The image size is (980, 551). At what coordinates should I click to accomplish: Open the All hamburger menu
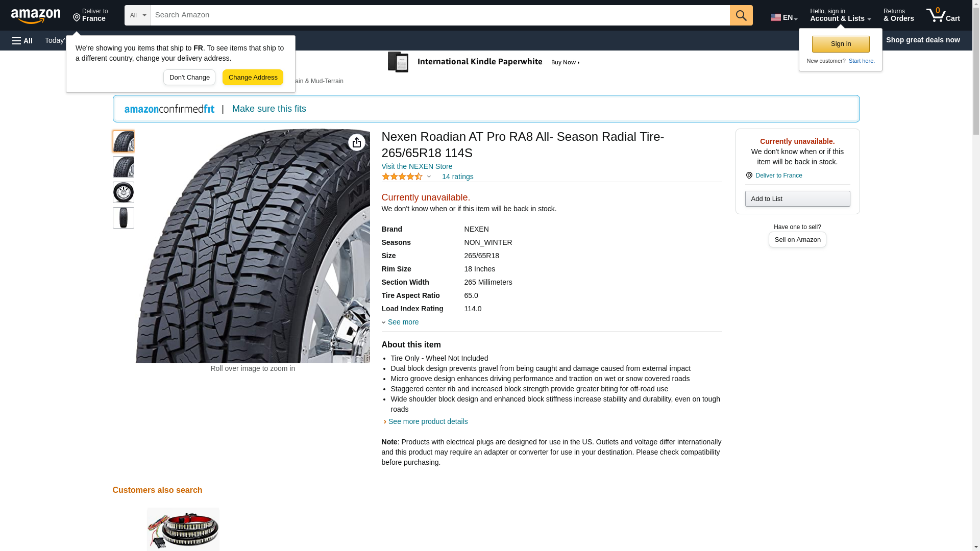click(x=22, y=40)
